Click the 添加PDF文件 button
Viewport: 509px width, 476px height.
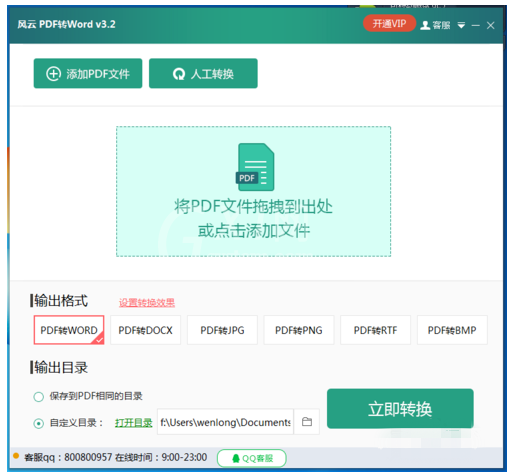pyautogui.click(x=88, y=73)
